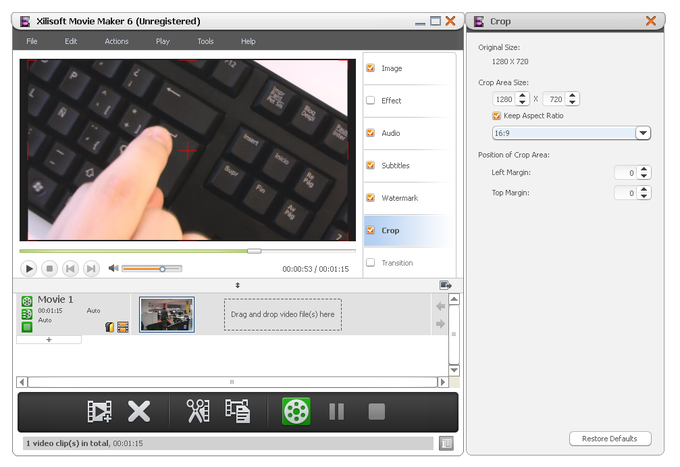Select the Effect tab label
680x467 pixels.
point(391,101)
